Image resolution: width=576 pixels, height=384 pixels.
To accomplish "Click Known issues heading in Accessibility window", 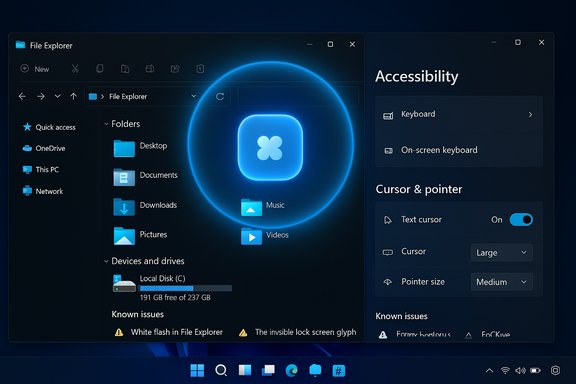I will tap(402, 316).
